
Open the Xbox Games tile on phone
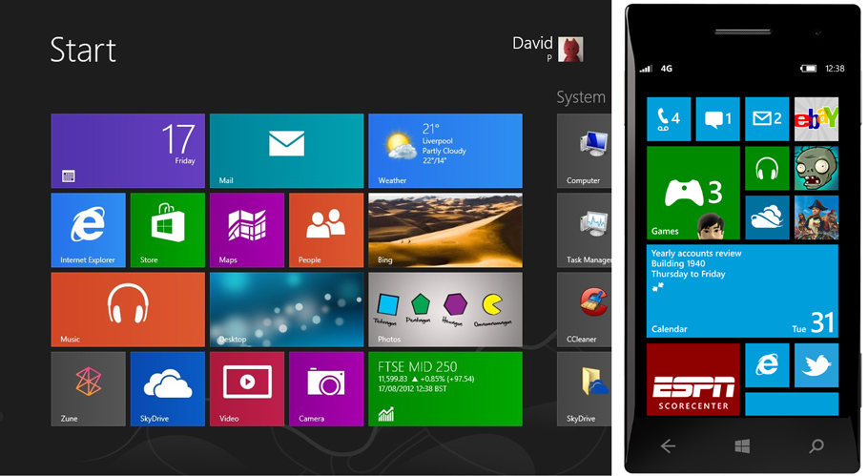[x=693, y=193]
